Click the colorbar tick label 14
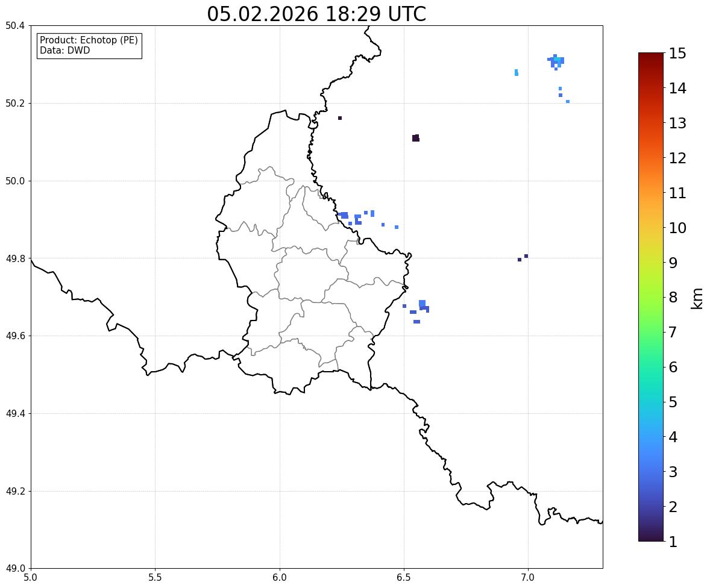Viewport: 710px width, 588px height. point(677,89)
